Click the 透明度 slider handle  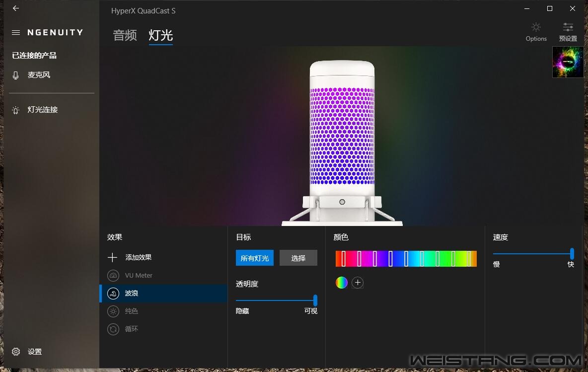click(x=315, y=300)
